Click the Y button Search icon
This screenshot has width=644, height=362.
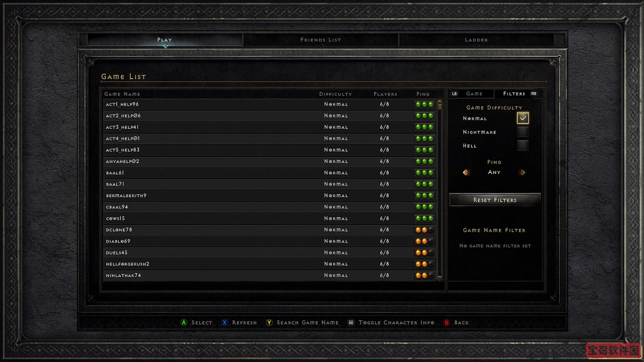pos(269,323)
